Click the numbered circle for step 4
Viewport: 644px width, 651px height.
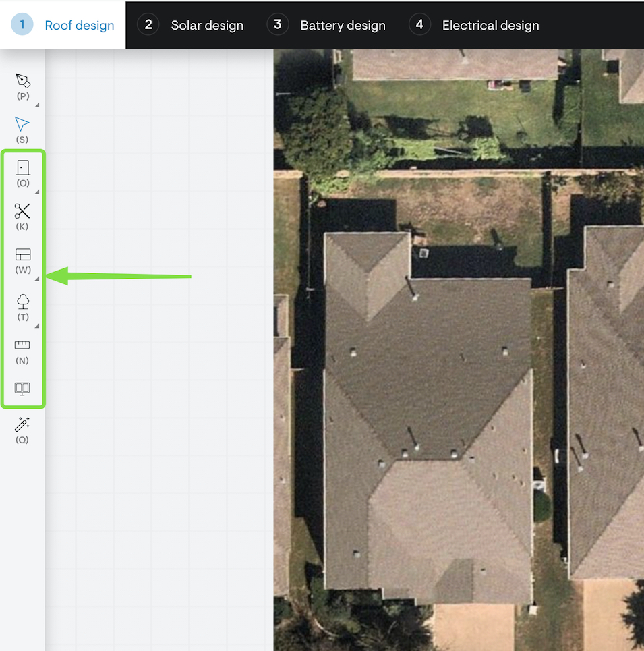[419, 24]
